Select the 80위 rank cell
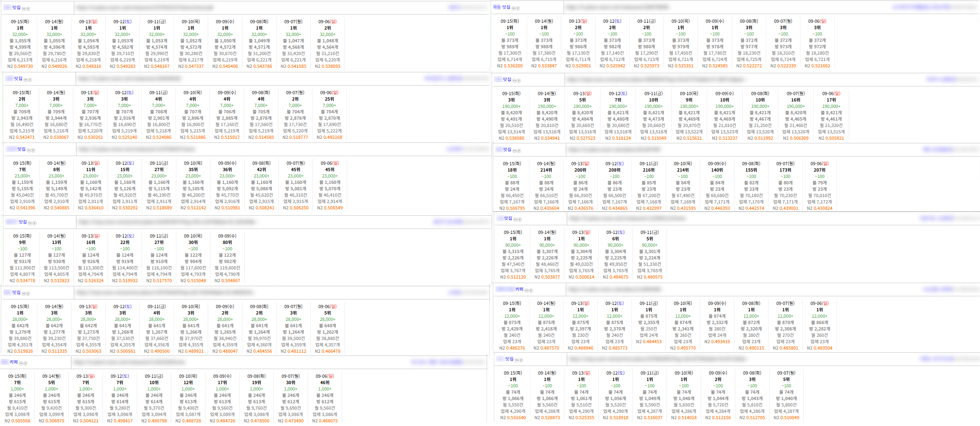 pos(227,243)
